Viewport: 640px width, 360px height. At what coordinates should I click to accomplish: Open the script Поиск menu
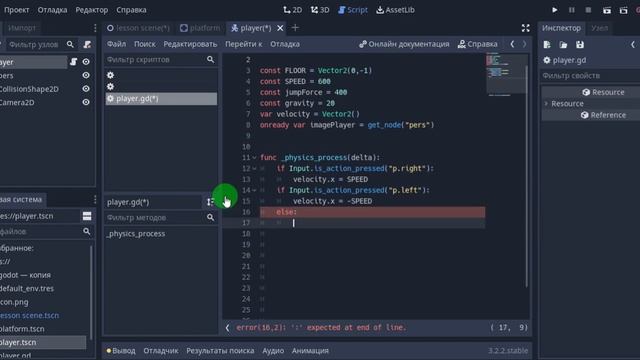144,44
